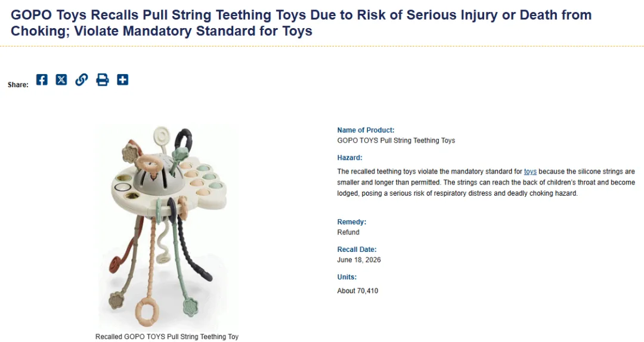This screenshot has height=342, width=644.
Task: Open the 'toys' mandatory standard link
Action: coord(530,171)
